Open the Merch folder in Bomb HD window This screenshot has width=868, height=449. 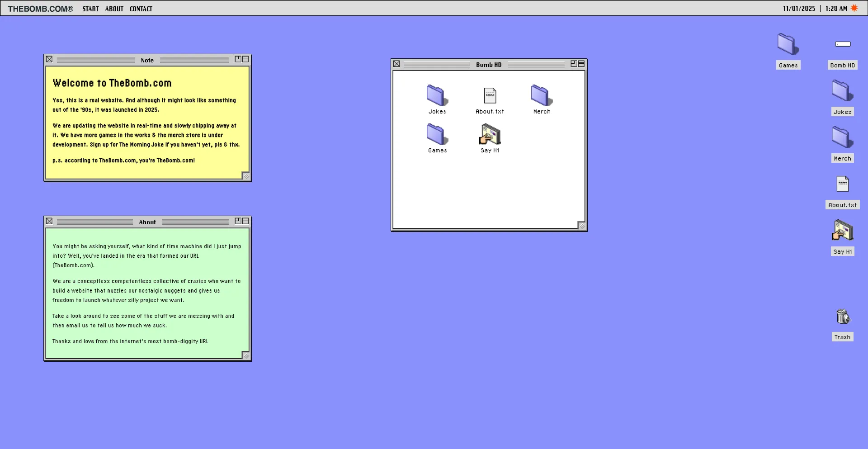point(542,96)
